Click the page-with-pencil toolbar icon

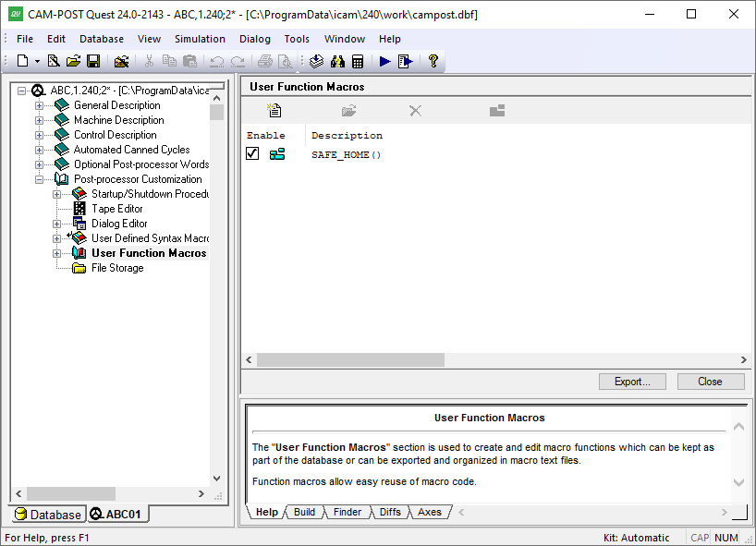click(54, 61)
